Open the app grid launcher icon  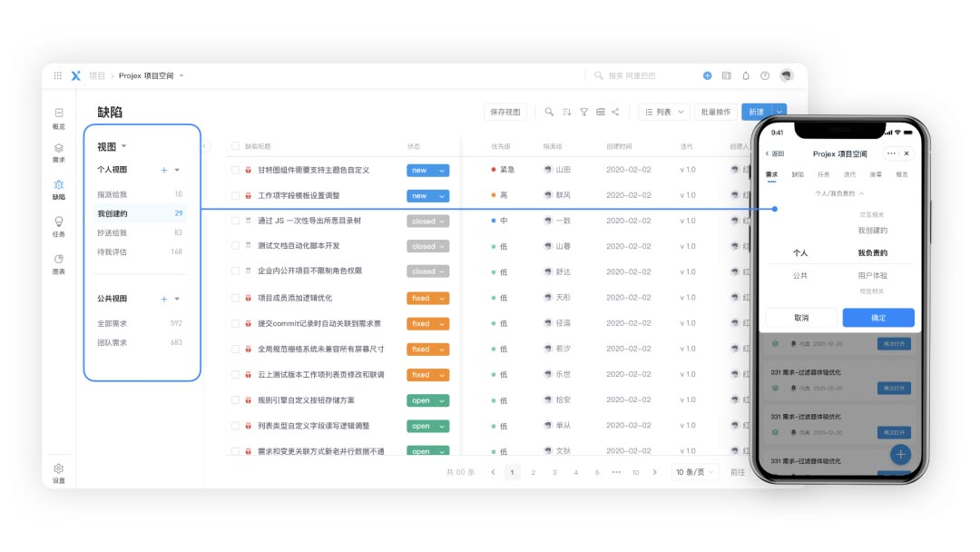coord(57,75)
